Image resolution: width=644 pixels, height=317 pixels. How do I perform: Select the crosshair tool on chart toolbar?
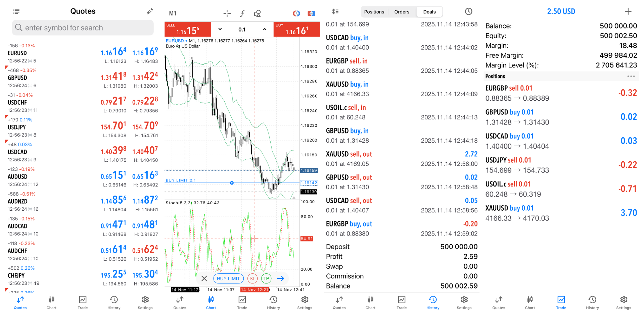227,13
